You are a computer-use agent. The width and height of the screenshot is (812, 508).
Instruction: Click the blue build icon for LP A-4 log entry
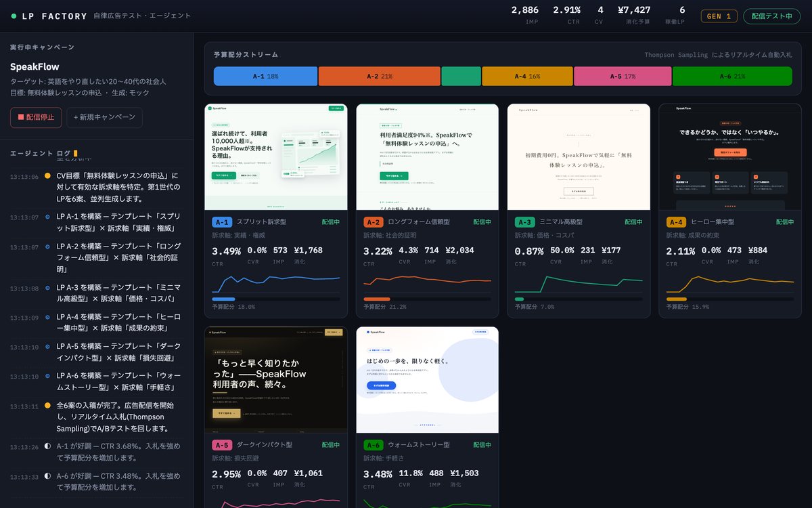pos(47,317)
